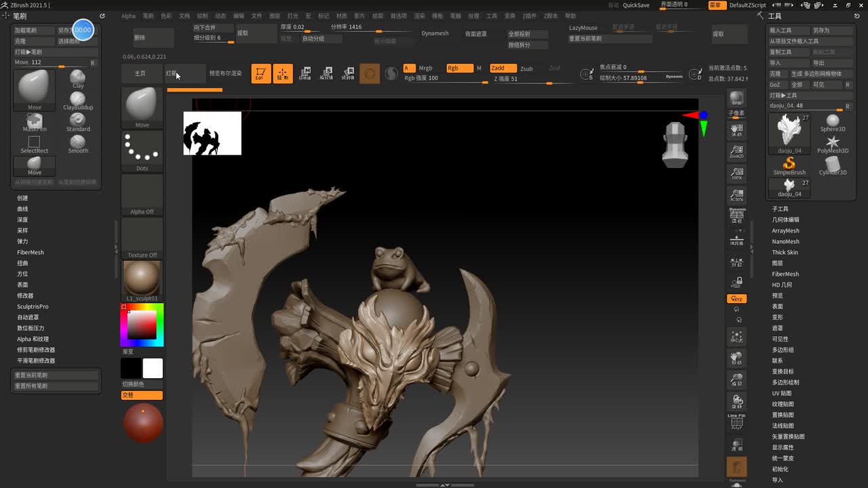The height and width of the screenshot is (488, 868).
Task: Select the Sphere3D tool
Action: pos(833,123)
